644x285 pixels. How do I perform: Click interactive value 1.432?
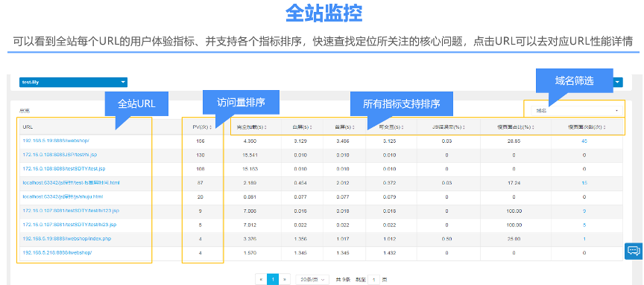[389, 252]
